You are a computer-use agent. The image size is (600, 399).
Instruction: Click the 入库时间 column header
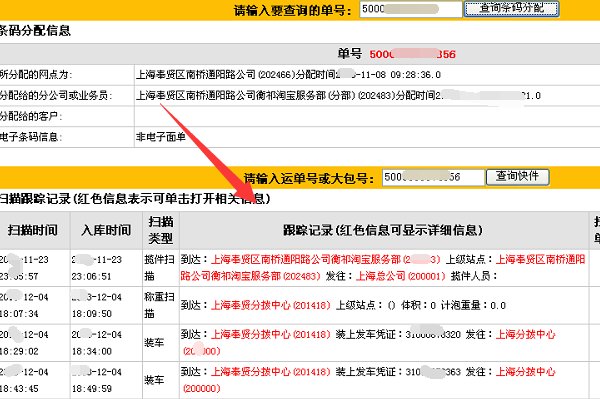pos(106,230)
